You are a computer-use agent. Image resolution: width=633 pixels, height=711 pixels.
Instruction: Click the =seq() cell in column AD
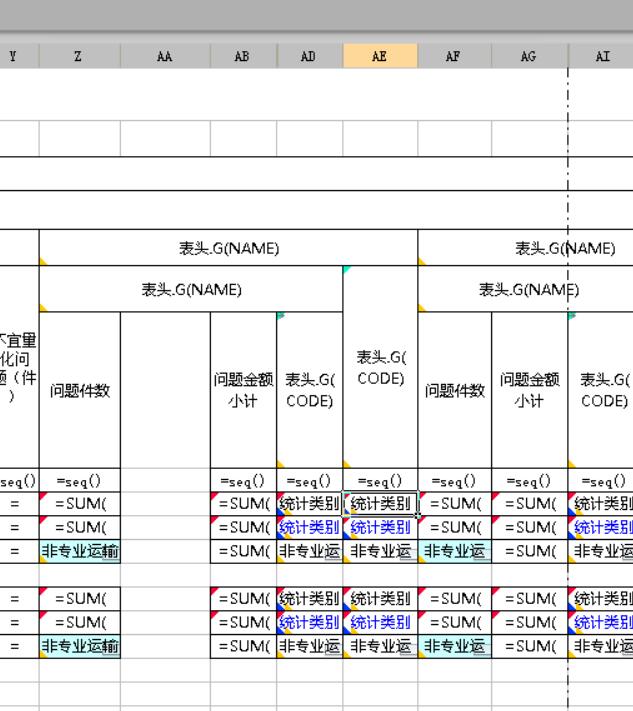(310, 481)
